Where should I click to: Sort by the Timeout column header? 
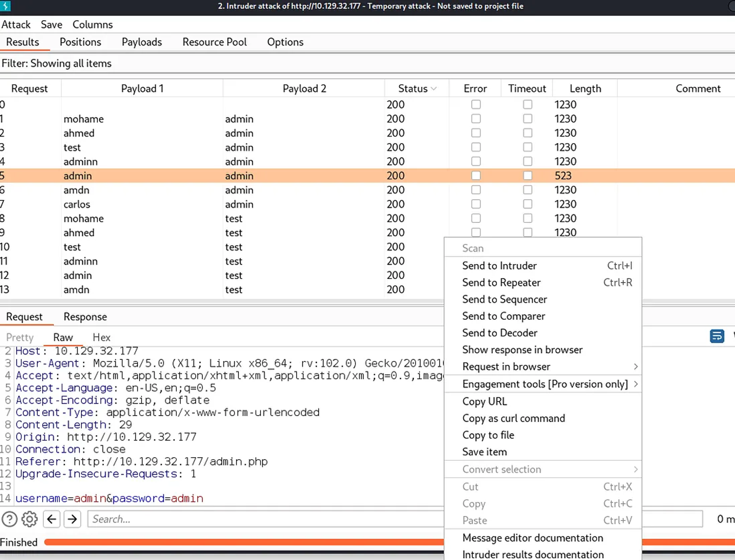click(x=527, y=89)
